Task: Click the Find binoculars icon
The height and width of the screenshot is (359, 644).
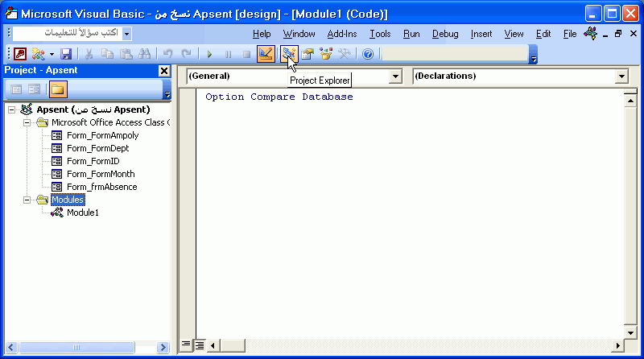Action: point(145,54)
